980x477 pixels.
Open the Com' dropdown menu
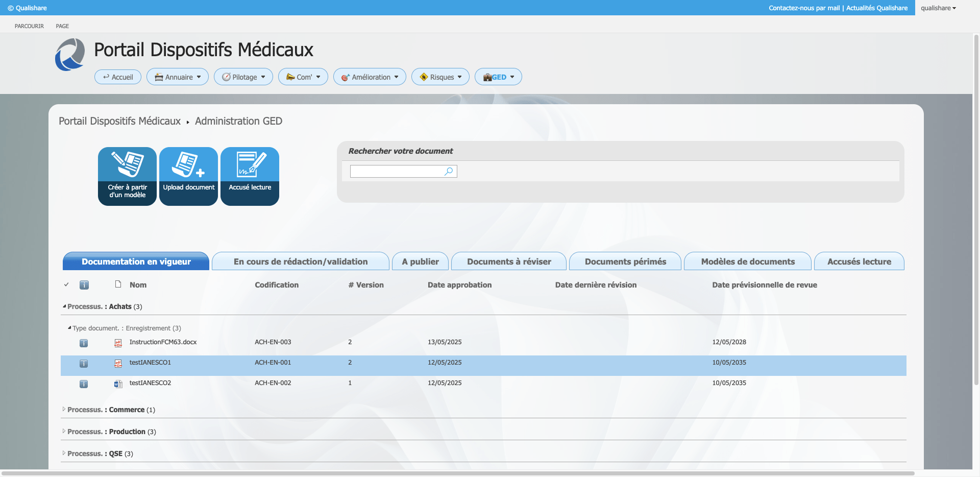pos(303,77)
